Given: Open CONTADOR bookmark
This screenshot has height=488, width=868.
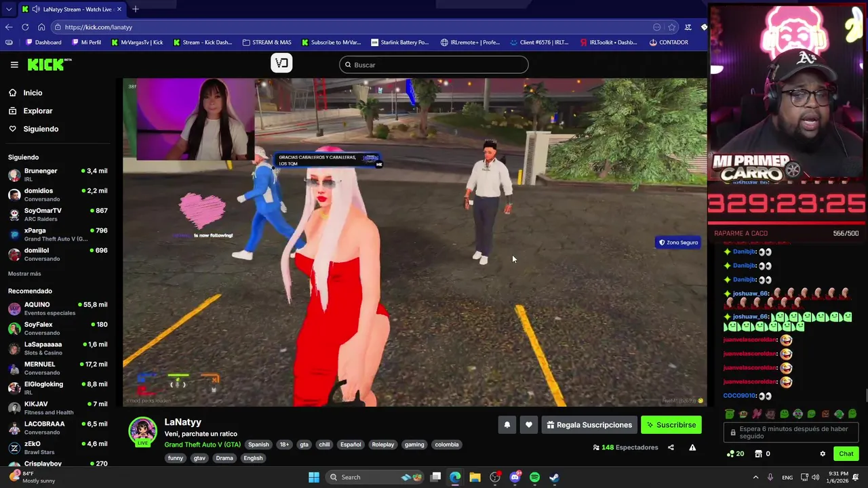Looking at the screenshot, I should [x=669, y=42].
